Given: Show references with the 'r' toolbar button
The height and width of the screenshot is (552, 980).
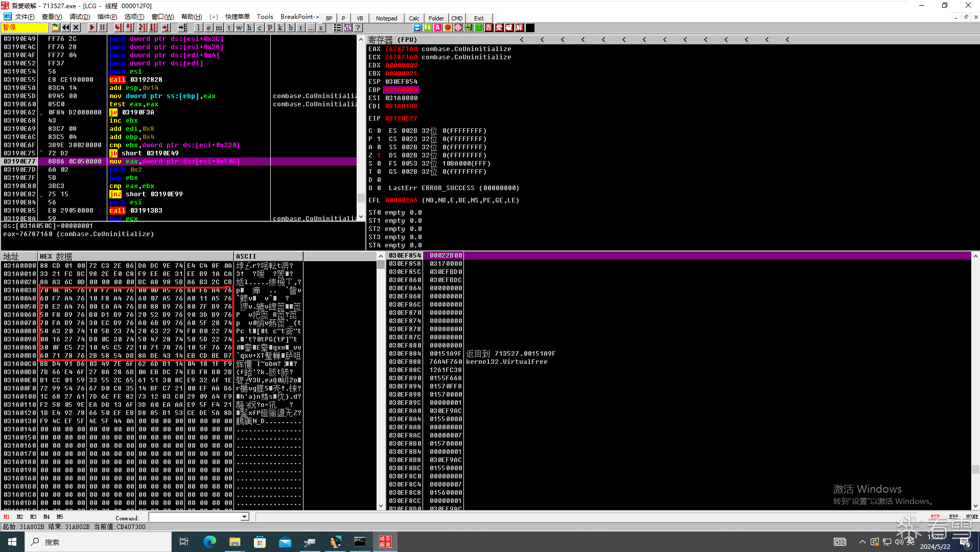Looking at the screenshot, I should (300, 28).
